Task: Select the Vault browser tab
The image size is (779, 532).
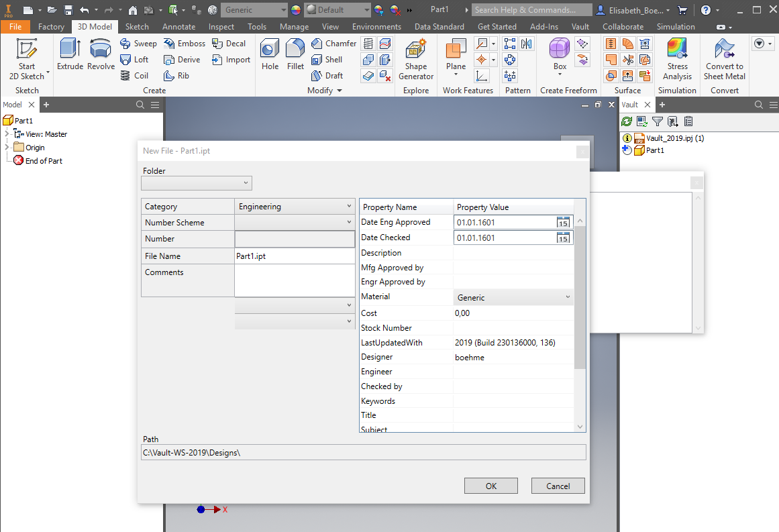Action: click(631, 104)
